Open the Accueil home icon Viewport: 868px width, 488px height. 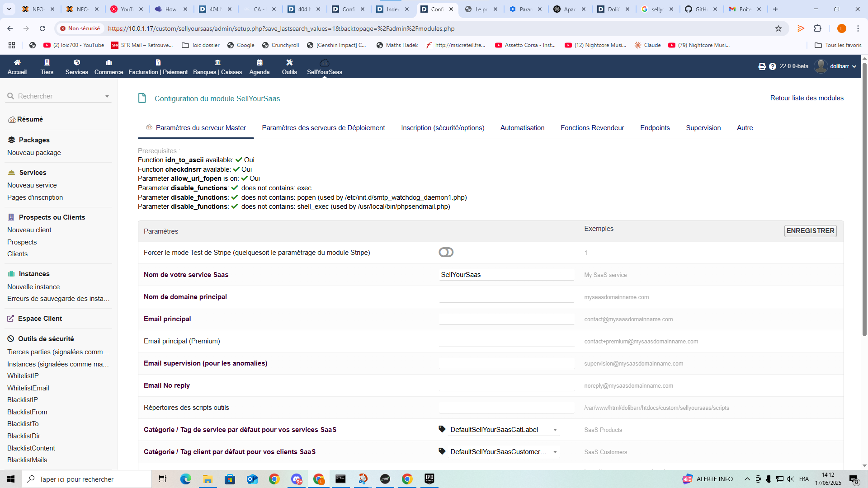(17, 63)
